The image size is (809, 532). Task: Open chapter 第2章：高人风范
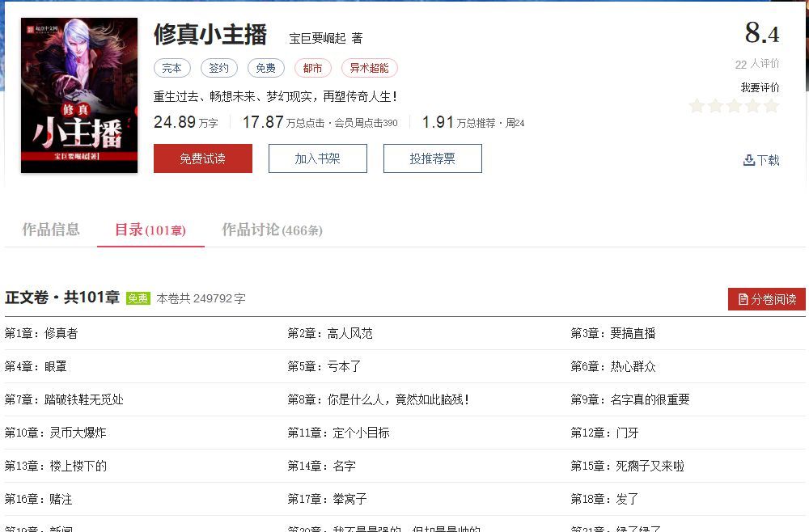pyautogui.click(x=330, y=334)
